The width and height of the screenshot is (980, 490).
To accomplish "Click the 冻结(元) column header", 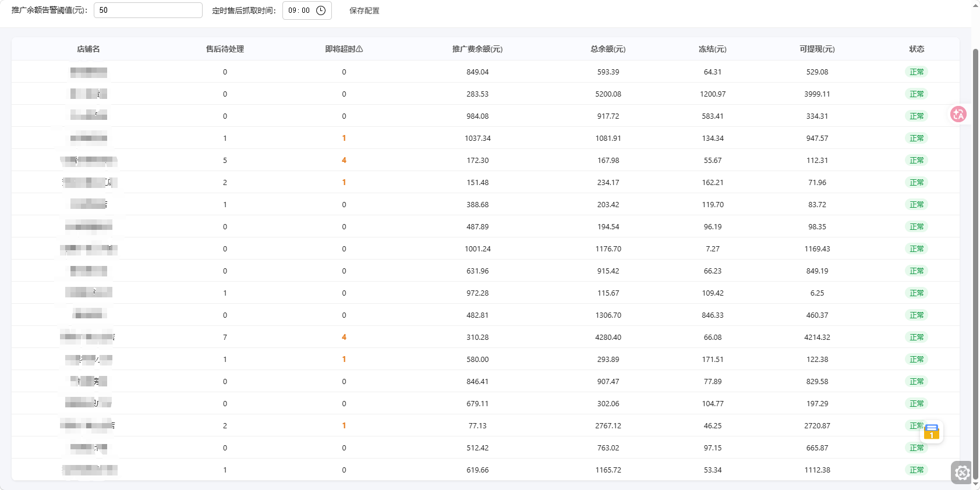I will [x=713, y=49].
